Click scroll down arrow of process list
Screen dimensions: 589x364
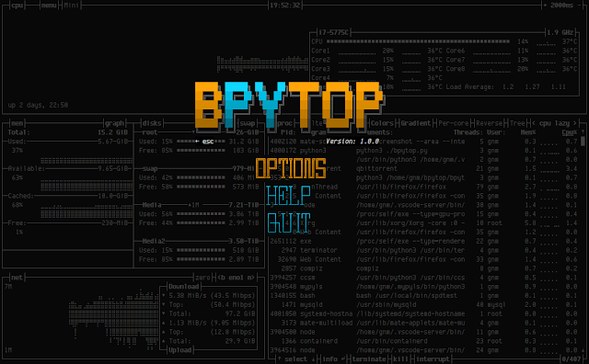pyautogui.click(x=583, y=350)
